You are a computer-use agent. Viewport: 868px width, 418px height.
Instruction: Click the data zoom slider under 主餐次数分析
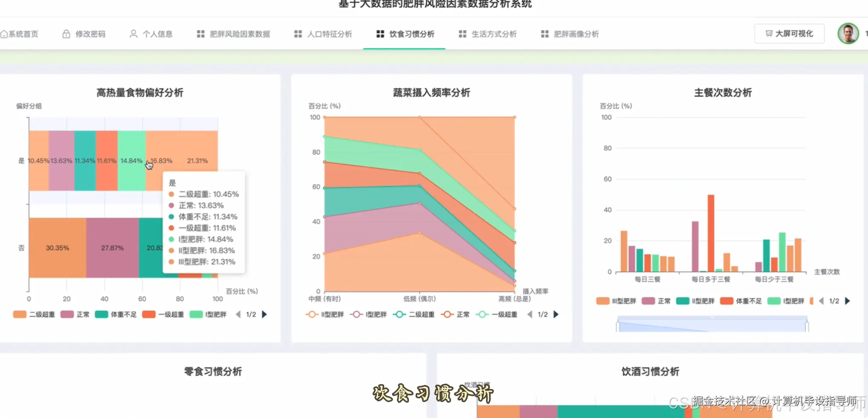712,324
